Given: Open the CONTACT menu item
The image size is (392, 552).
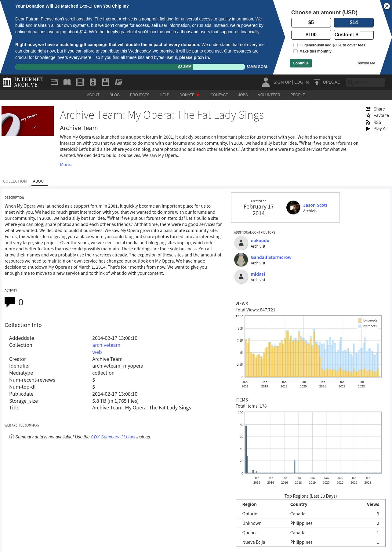Looking at the screenshot, I should pos(219,95).
